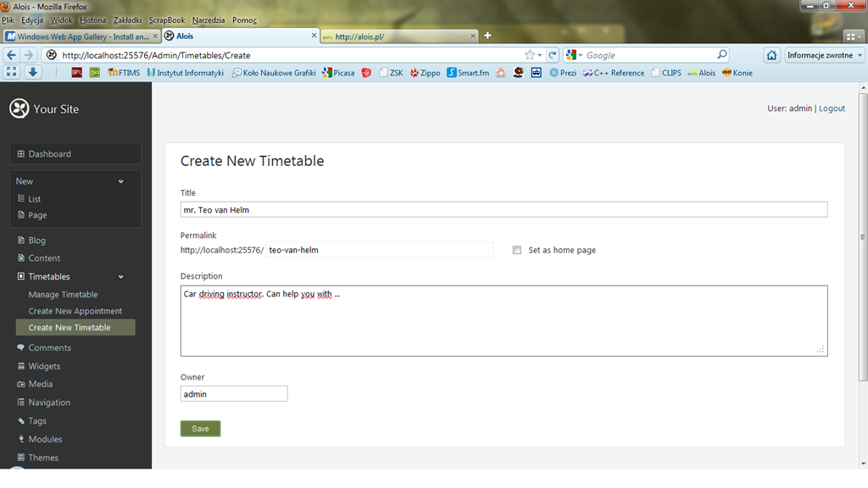This screenshot has height=488, width=868.
Task: Click the Firefox back arrow button
Action: click(x=12, y=55)
